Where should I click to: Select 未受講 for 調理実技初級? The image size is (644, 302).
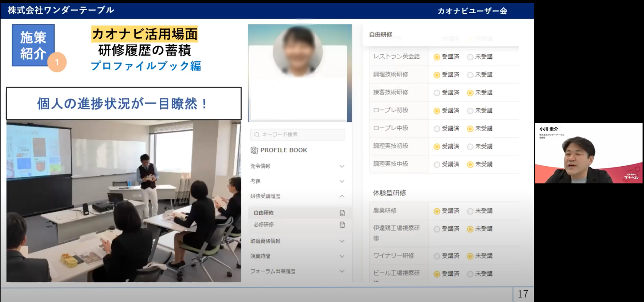[470, 146]
